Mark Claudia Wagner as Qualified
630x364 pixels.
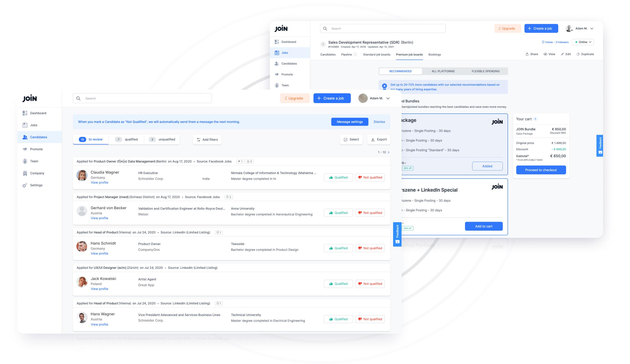[x=338, y=178]
